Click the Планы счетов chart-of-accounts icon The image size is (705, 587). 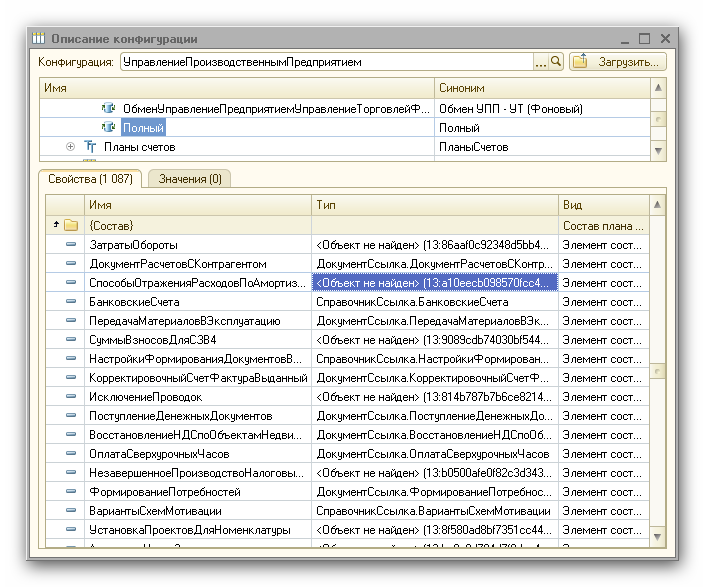[90, 147]
